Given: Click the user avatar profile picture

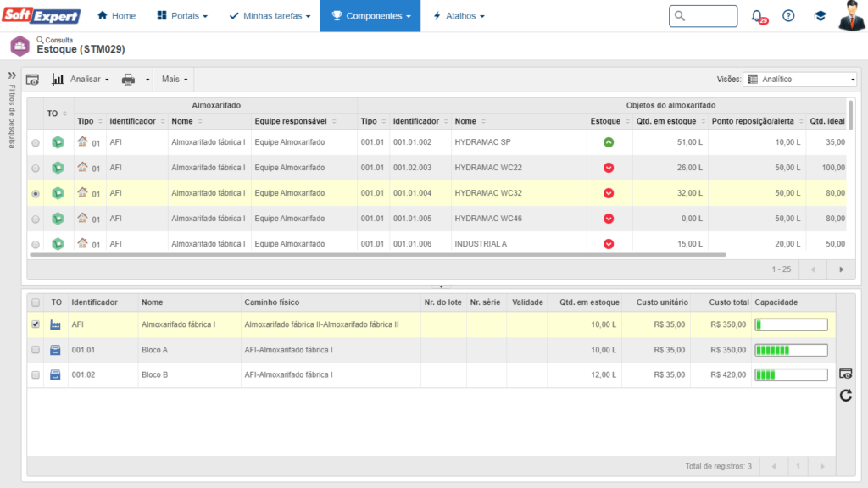Looking at the screenshot, I should coord(850,16).
